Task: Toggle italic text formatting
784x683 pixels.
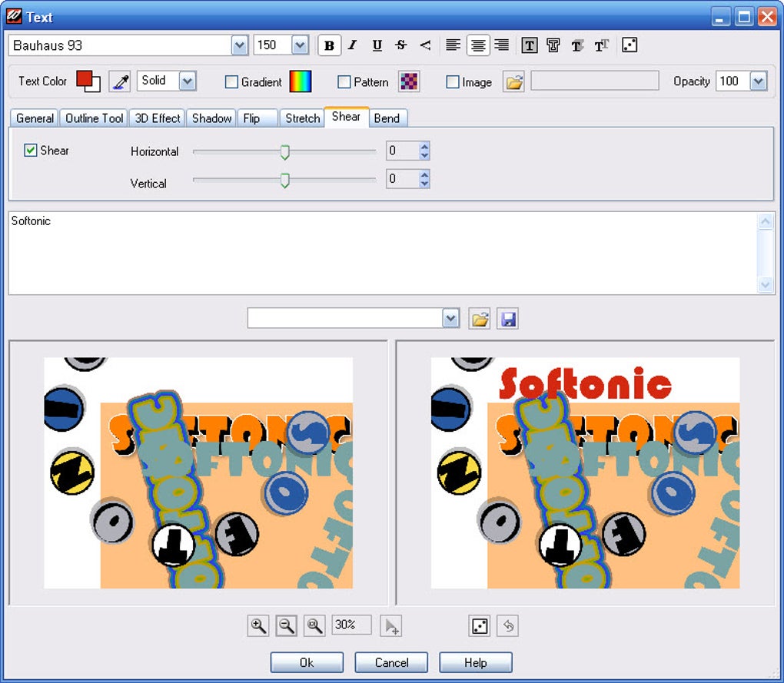Action: click(353, 45)
